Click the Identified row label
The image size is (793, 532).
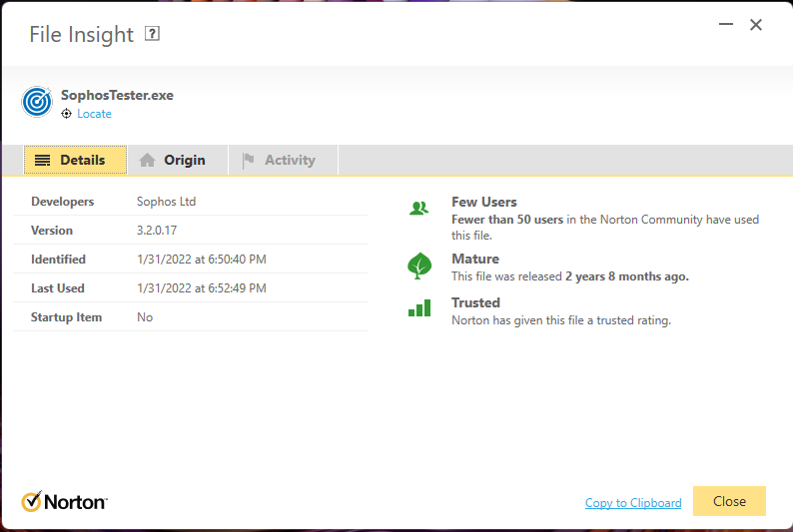[58, 260]
